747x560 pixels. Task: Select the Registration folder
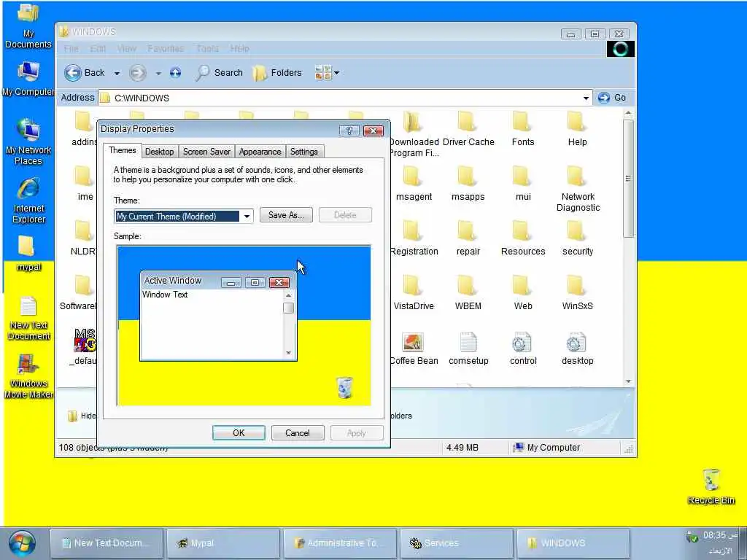click(414, 238)
